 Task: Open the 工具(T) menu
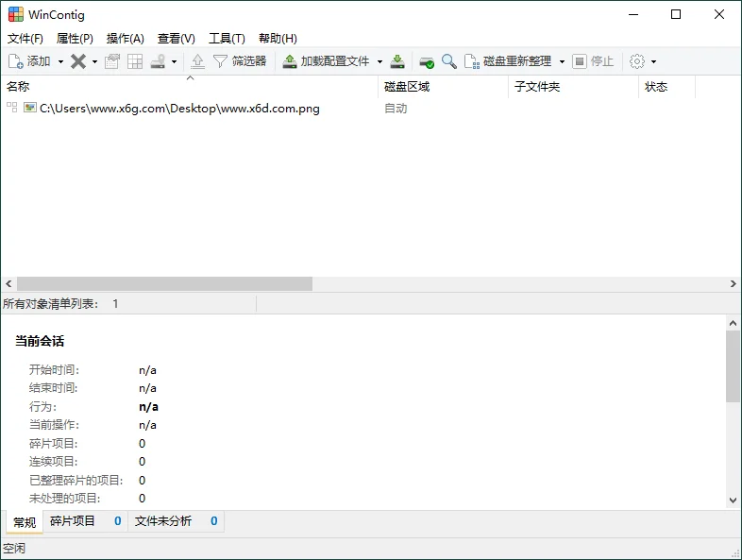coord(228,39)
